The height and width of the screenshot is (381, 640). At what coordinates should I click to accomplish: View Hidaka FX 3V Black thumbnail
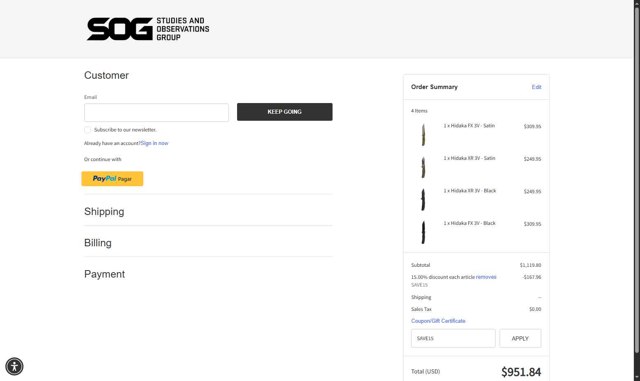pos(423,232)
